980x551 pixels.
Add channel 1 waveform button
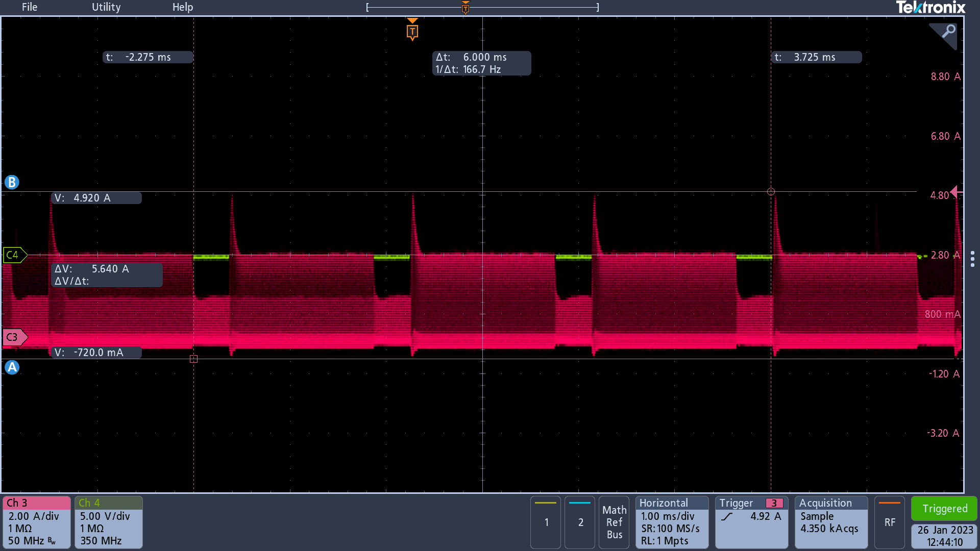tap(546, 522)
